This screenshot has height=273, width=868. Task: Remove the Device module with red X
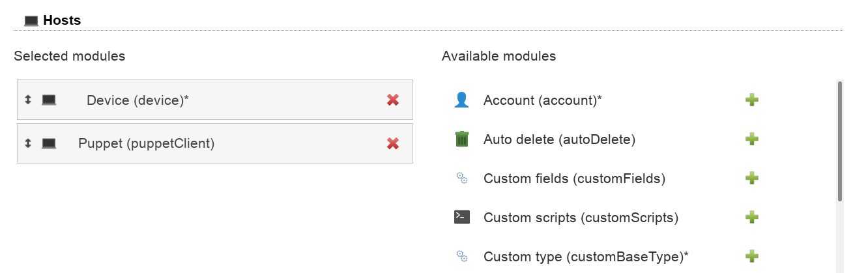tap(392, 100)
